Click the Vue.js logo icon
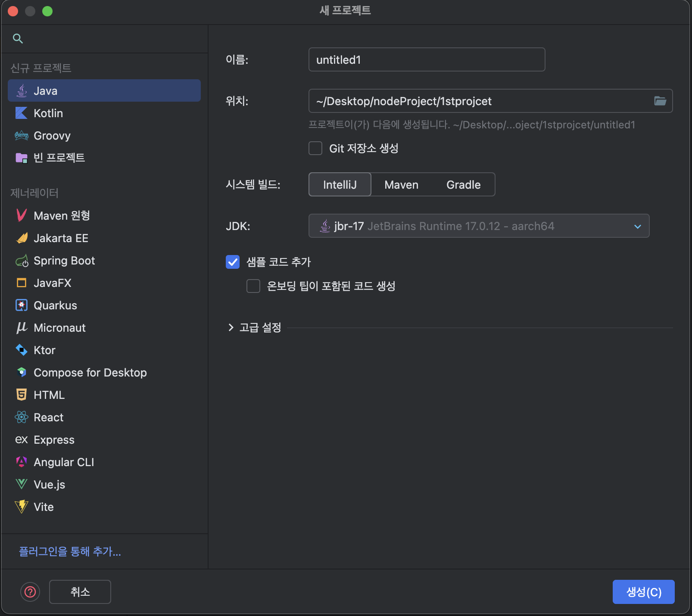The height and width of the screenshot is (616, 692). click(22, 485)
